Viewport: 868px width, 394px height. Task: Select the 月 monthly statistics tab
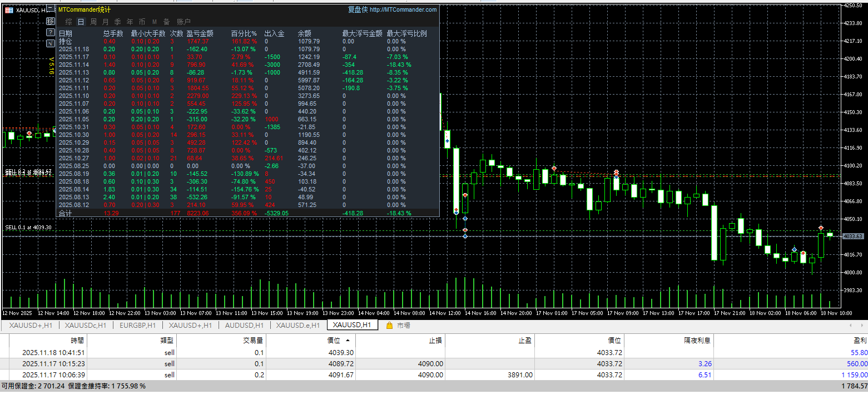[105, 22]
